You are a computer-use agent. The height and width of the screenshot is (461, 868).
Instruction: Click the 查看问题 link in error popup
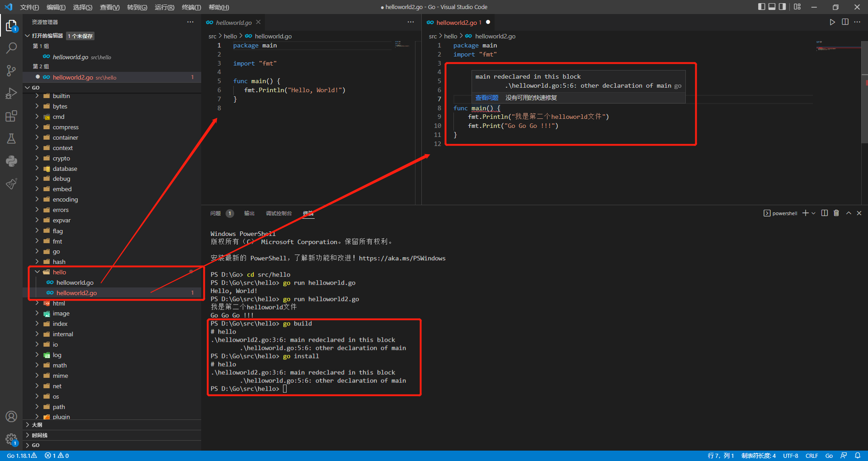coord(486,98)
